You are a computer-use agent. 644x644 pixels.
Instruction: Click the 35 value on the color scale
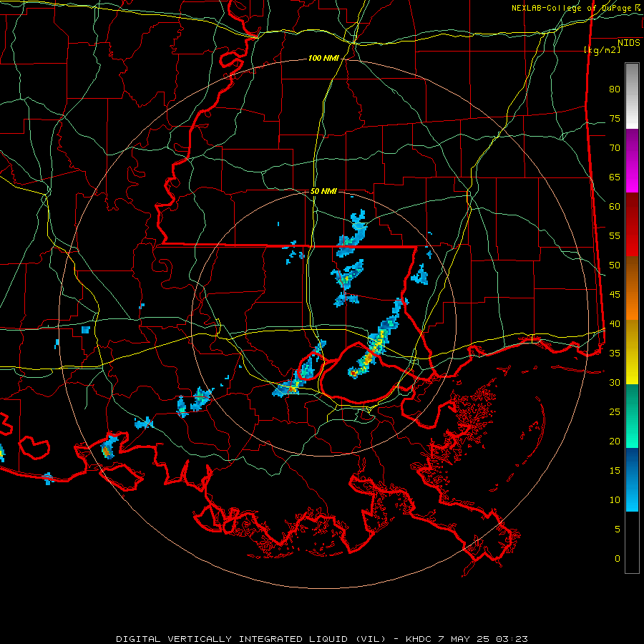click(x=615, y=353)
